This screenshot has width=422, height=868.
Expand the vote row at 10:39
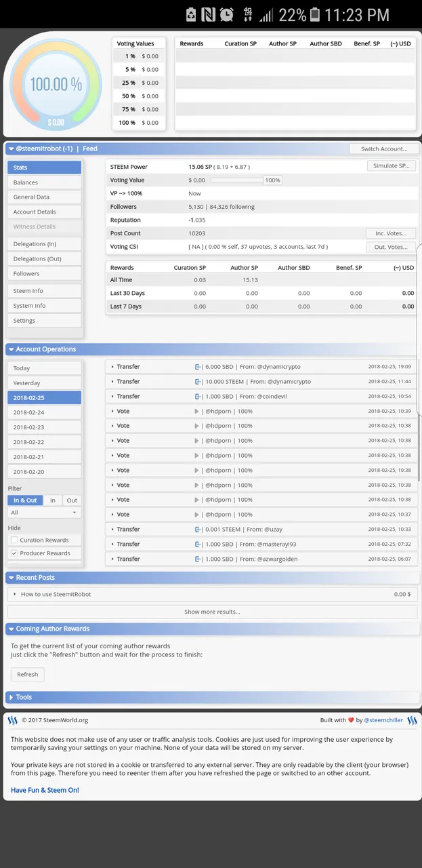tap(112, 412)
